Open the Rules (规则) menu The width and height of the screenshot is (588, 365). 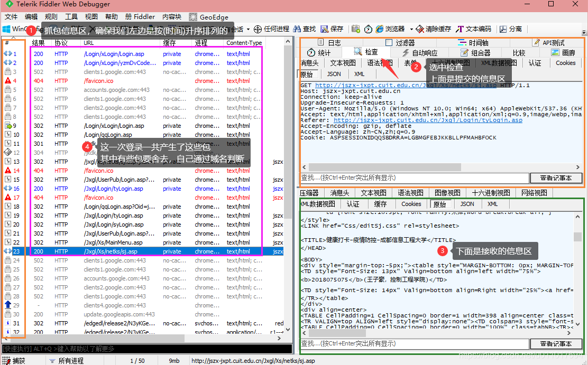point(51,17)
